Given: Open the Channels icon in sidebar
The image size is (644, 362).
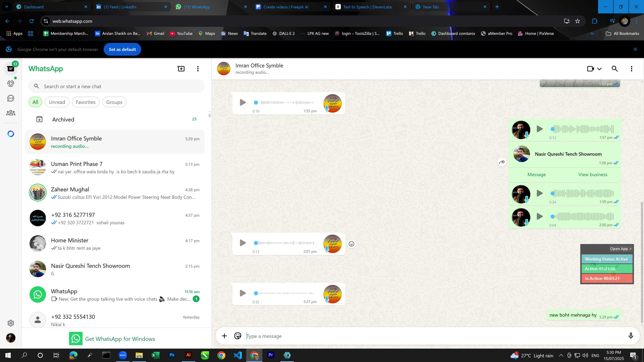Looking at the screenshot, I should (x=11, y=98).
